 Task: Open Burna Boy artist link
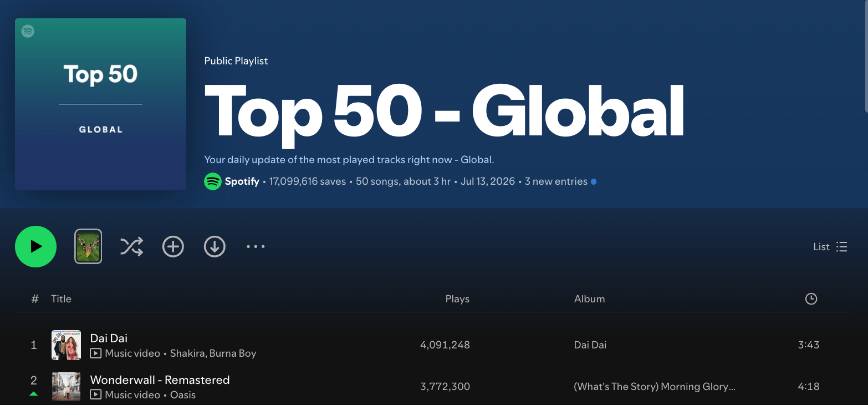click(x=233, y=353)
